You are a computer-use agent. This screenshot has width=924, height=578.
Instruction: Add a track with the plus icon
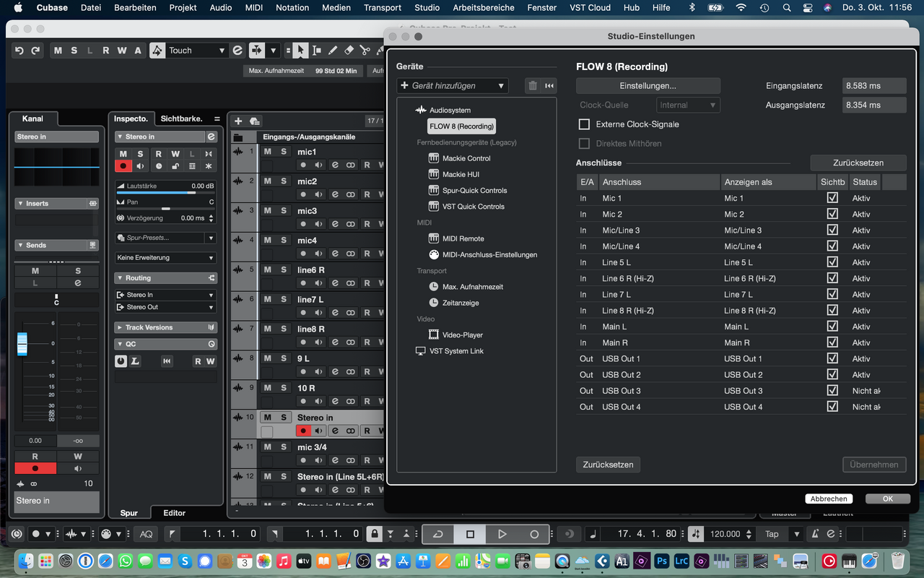click(238, 121)
